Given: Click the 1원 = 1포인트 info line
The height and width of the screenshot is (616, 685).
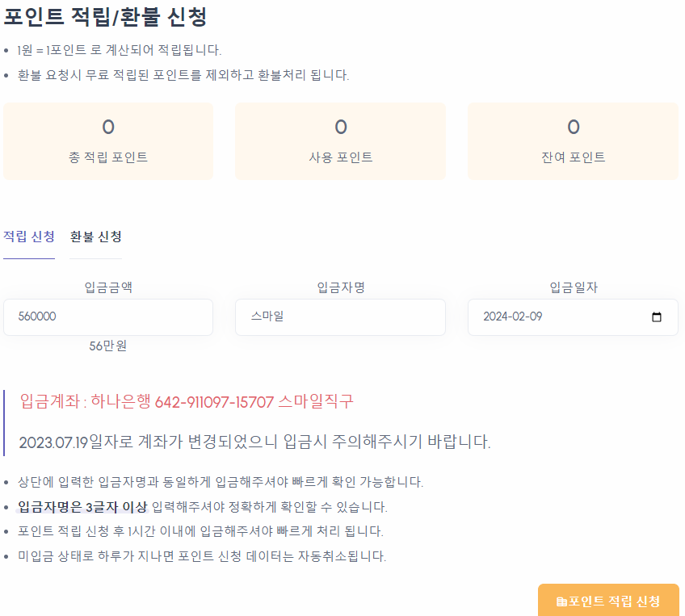Looking at the screenshot, I should pos(119,50).
